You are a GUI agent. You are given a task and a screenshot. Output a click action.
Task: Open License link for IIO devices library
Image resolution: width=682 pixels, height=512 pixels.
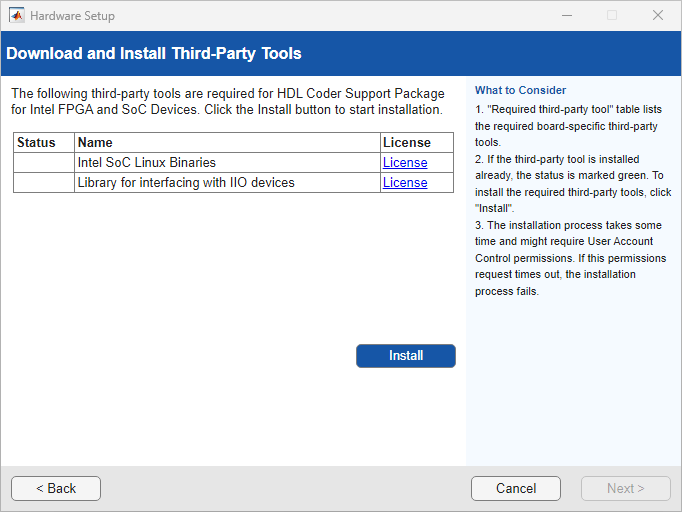click(405, 183)
